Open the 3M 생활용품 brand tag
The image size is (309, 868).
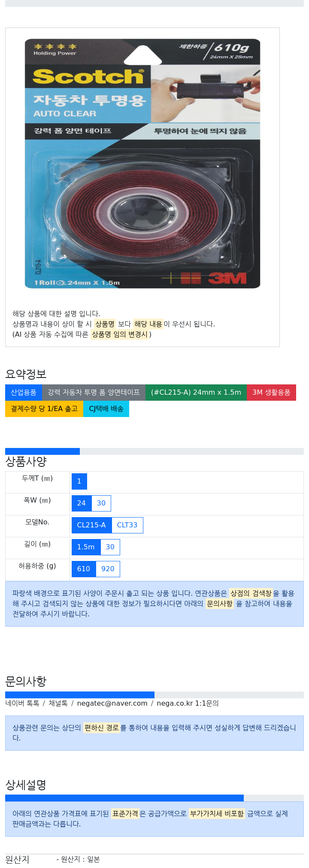271,393
